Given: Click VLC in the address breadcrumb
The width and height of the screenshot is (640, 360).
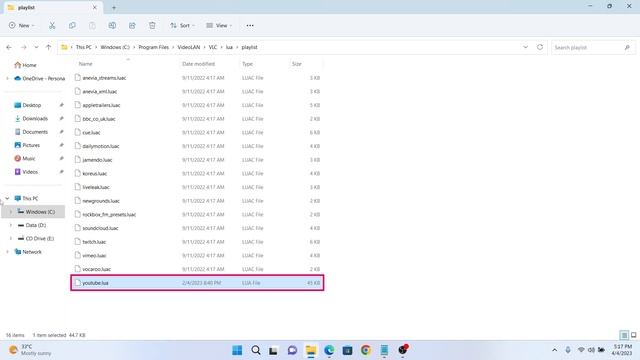Looking at the screenshot, I should tap(213, 47).
